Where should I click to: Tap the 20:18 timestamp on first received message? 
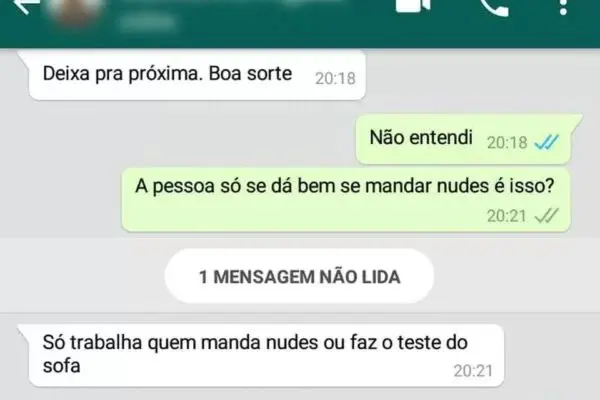(335, 78)
